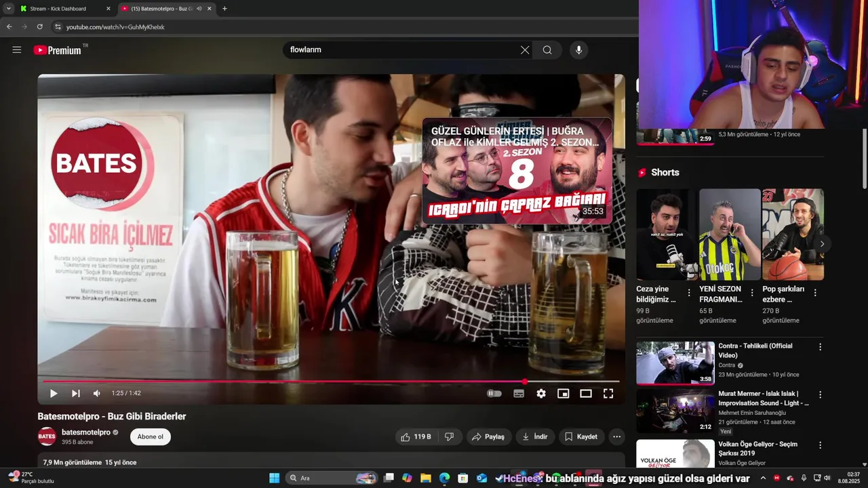Play the video with the play button
Image resolution: width=868 pixels, height=488 pixels.
click(x=54, y=393)
